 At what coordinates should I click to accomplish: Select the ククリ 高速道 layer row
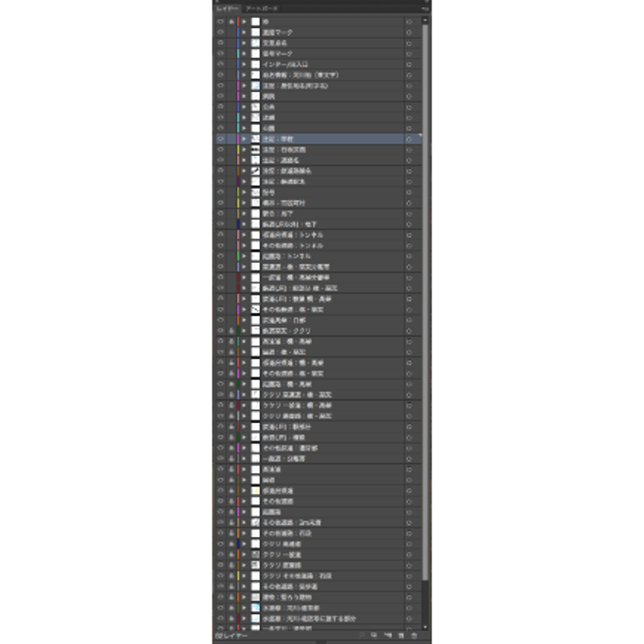click(x=318, y=544)
